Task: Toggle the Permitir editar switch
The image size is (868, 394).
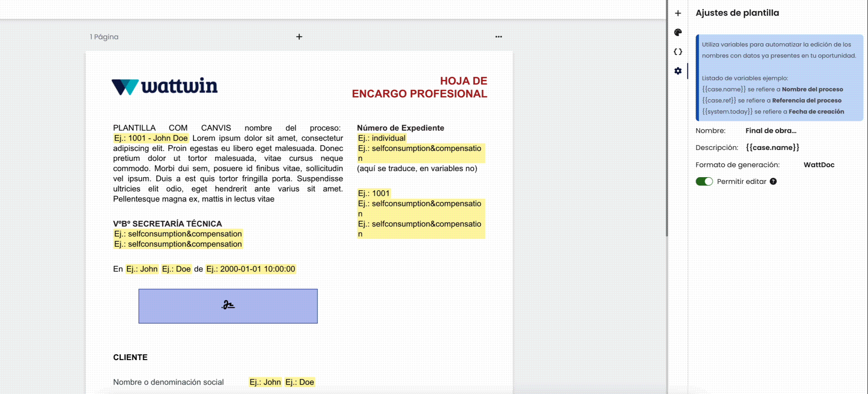Action: pyautogui.click(x=704, y=181)
